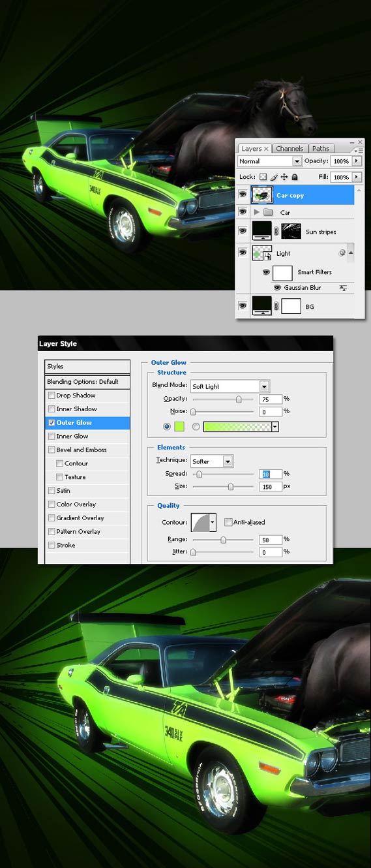Click the green glow color swatch
The width and height of the screenshot is (371, 868).
[179, 427]
